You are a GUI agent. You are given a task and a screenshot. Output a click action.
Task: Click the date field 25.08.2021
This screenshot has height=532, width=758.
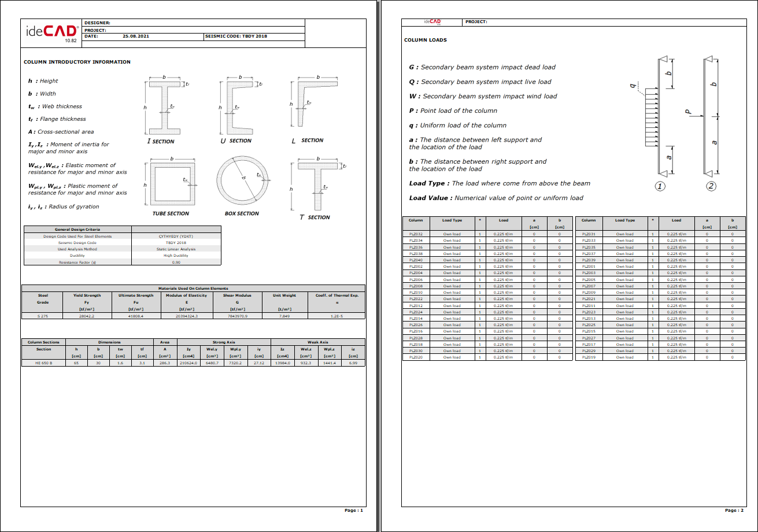point(136,36)
